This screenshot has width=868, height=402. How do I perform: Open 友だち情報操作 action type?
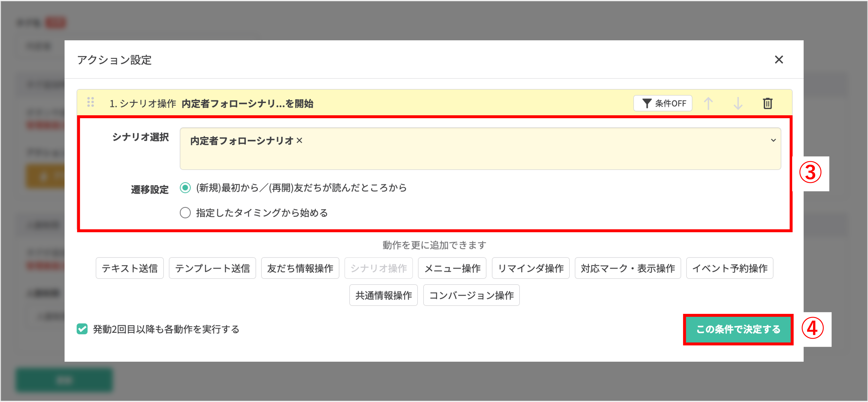[x=300, y=268]
